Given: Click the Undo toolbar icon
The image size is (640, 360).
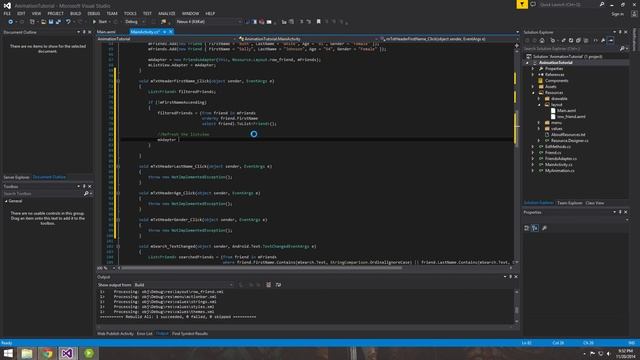Looking at the screenshot, I should point(68,22).
